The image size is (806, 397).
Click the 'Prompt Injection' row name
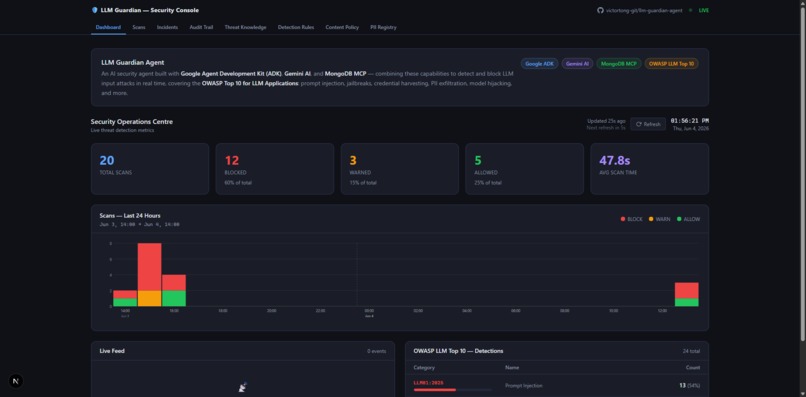coord(524,386)
